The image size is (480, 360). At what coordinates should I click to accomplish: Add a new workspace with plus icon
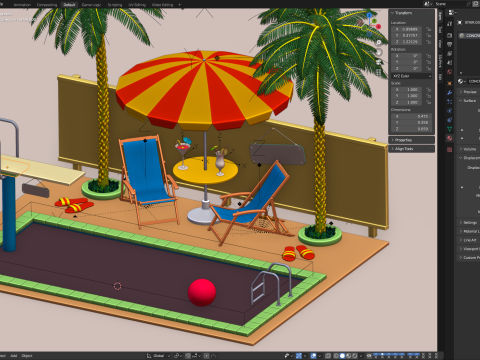point(179,5)
